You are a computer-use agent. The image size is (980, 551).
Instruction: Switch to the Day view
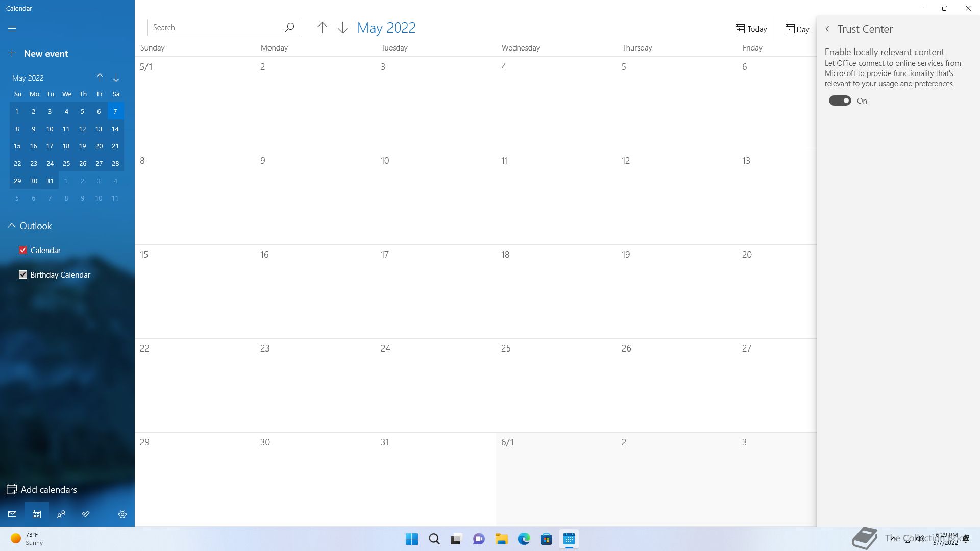coord(797,29)
